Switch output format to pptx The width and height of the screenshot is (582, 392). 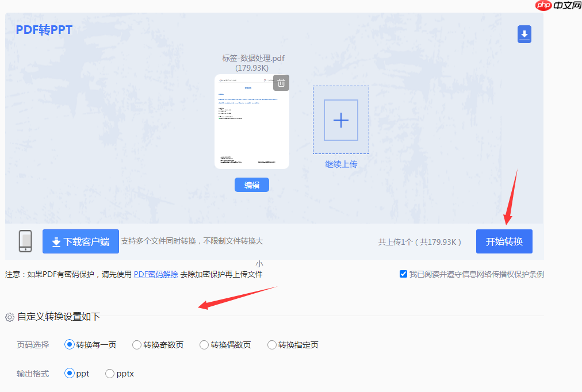coord(109,374)
